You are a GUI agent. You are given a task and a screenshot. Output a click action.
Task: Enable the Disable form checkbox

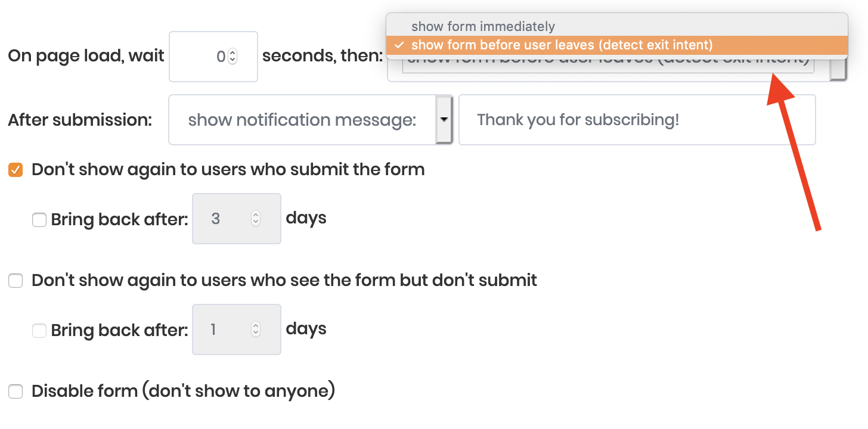click(x=15, y=391)
